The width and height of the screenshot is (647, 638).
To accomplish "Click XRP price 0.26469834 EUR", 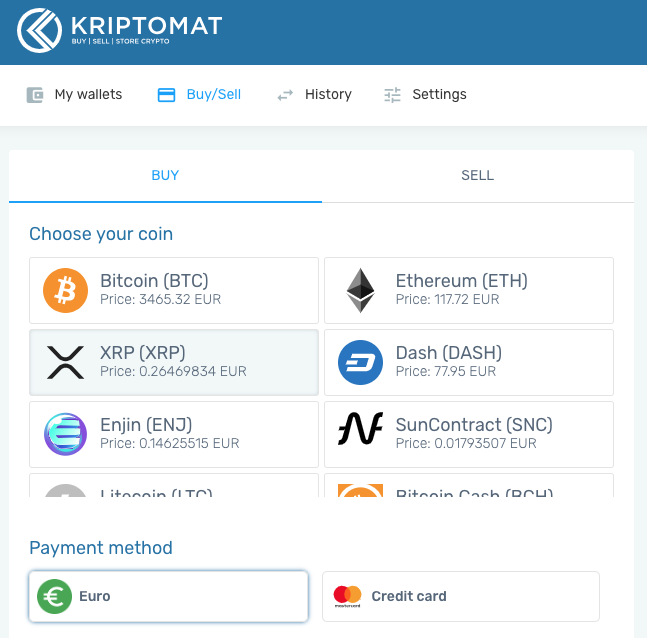I will (x=173, y=371).
